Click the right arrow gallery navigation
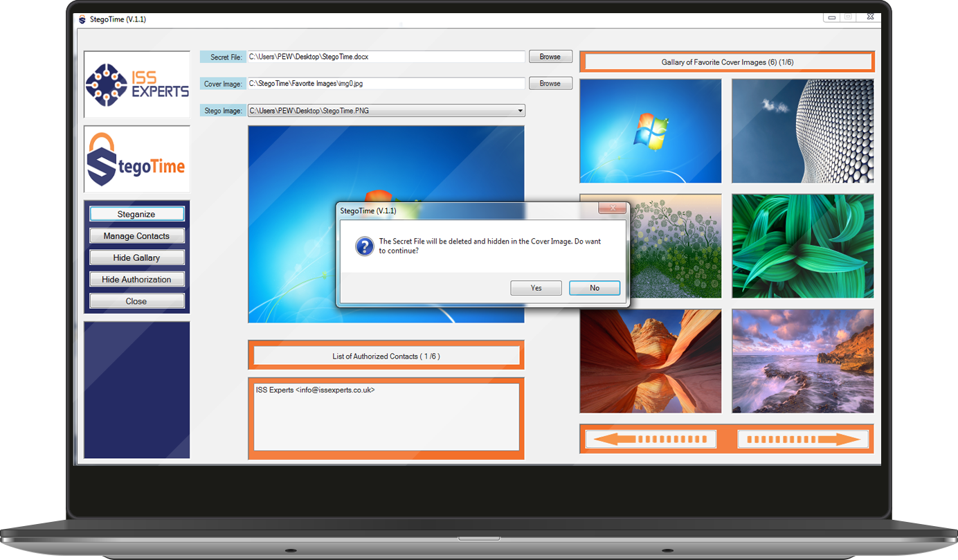 802,439
